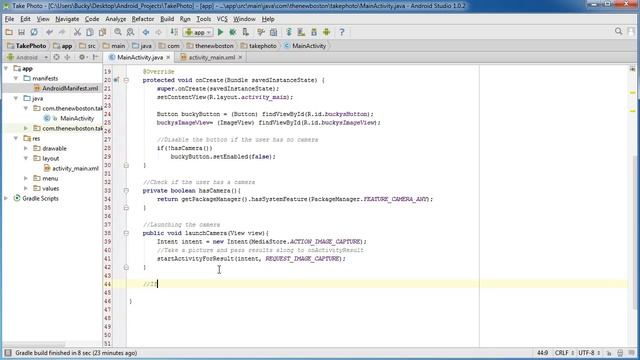The width and height of the screenshot is (640, 360).
Task: Expand the Gradle Scripts node
Action: tap(6, 198)
